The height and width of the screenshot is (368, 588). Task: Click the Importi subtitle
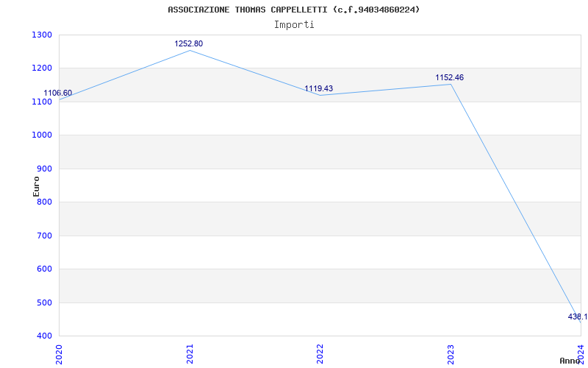[294, 25]
